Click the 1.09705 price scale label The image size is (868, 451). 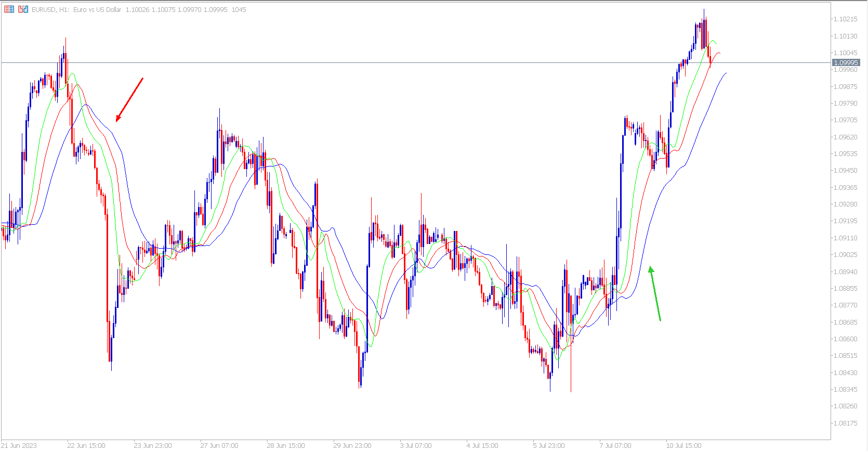click(x=846, y=120)
